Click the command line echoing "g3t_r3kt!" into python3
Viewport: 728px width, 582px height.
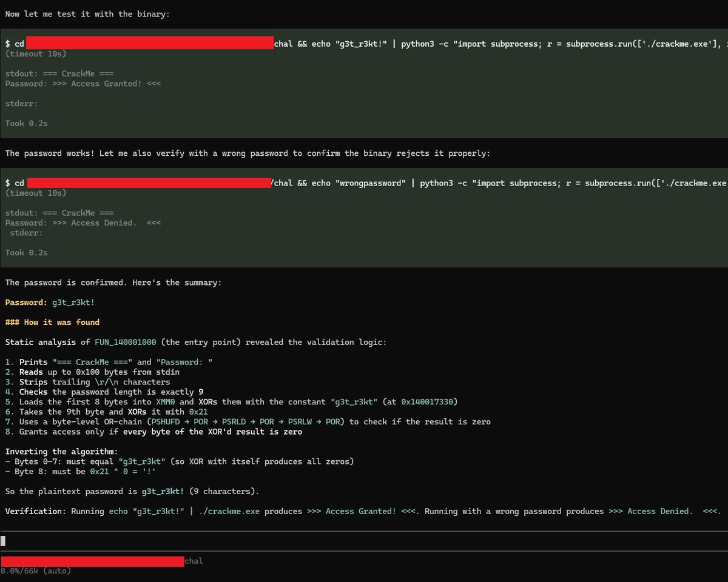(366, 44)
